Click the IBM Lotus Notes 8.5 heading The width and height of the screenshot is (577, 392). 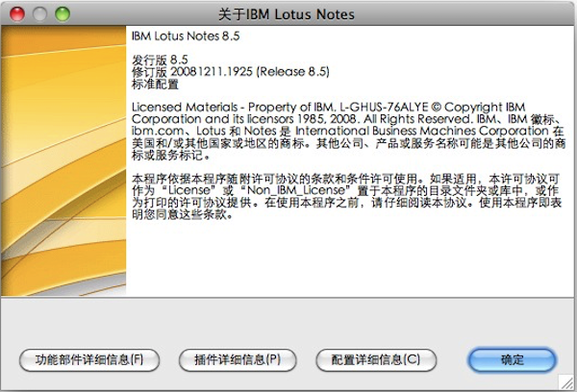(x=186, y=37)
